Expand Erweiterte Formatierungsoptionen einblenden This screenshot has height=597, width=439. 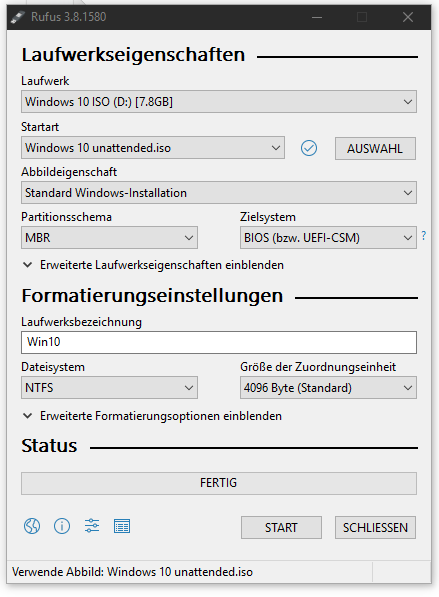click(x=152, y=416)
